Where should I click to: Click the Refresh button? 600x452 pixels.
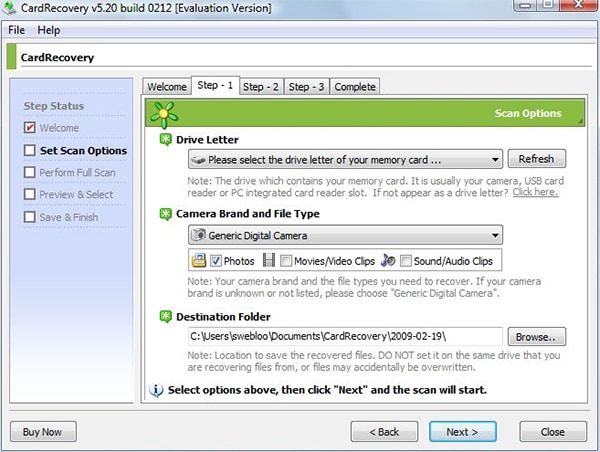[x=536, y=158]
